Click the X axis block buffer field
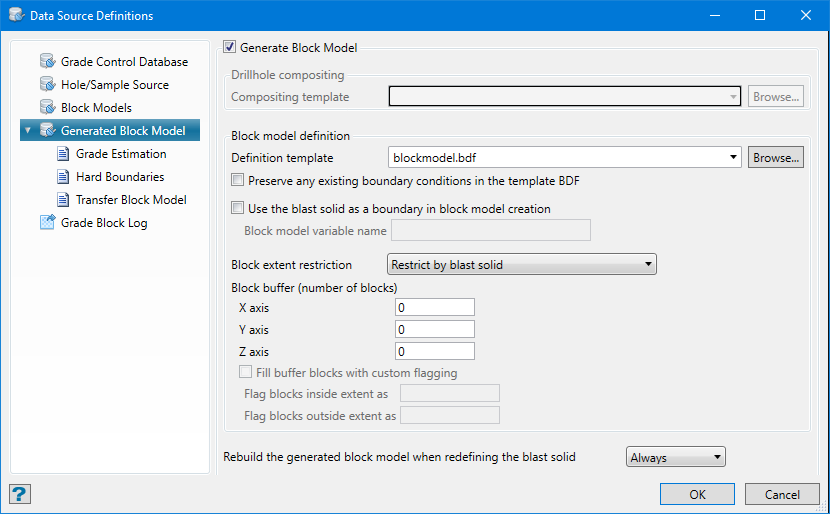The image size is (830, 514). point(434,308)
